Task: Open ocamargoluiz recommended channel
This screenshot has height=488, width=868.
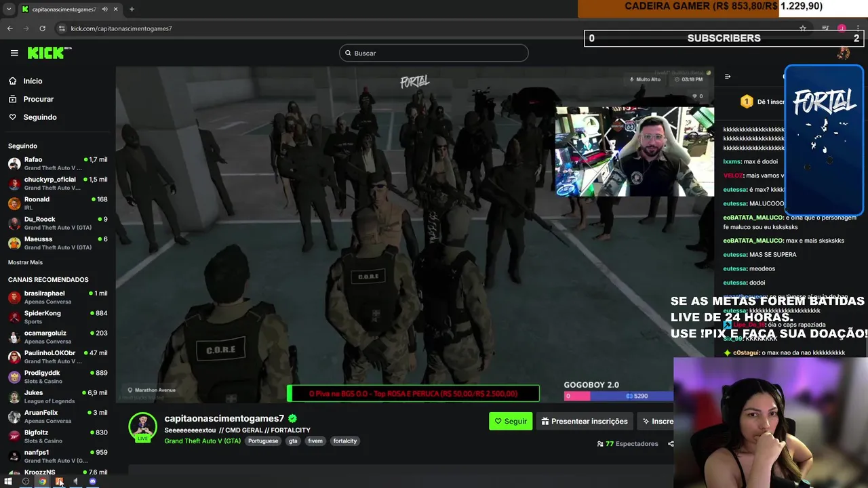Action: (x=58, y=337)
